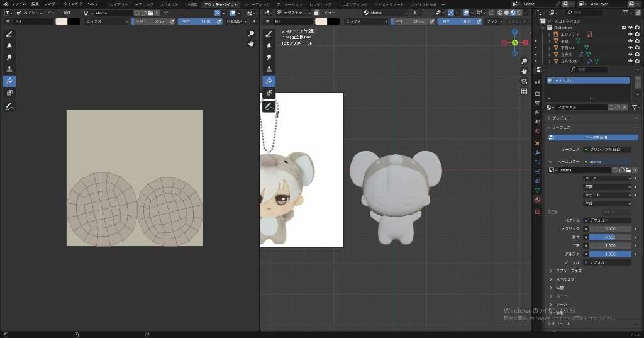The width and height of the screenshot is (644, 338).
Task: Toggle camera view in 3D viewport
Action: (x=524, y=81)
